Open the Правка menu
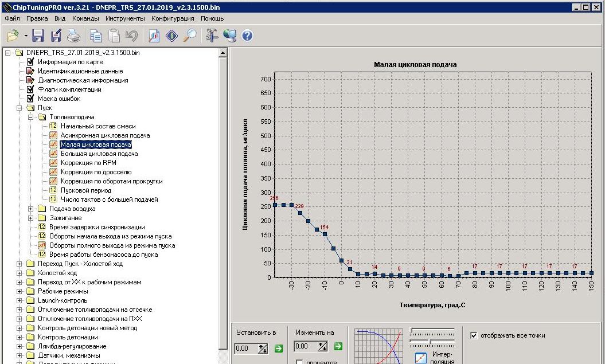The width and height of the screenshot is (605, 364). [37, 18]
